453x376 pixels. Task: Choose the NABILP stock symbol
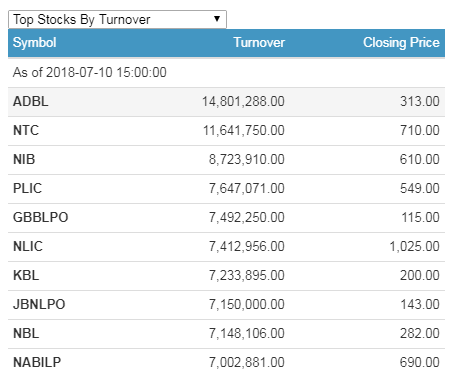coord(37,362)
